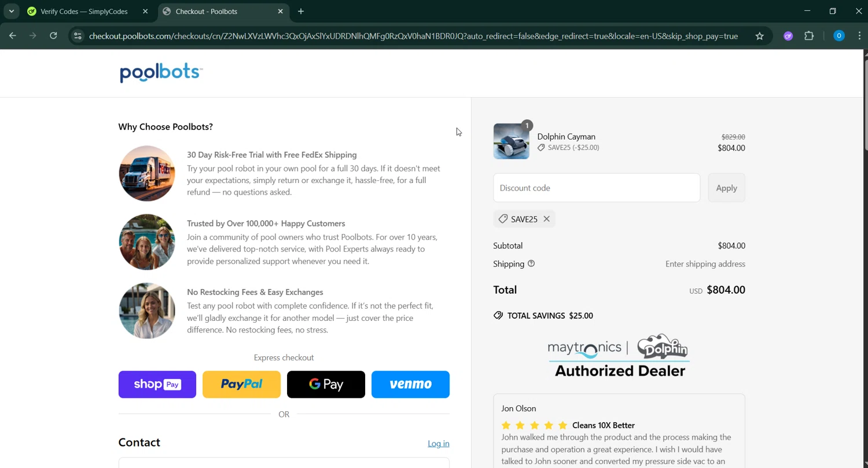
Task: Go back to previous page
Action: [13, 36]
